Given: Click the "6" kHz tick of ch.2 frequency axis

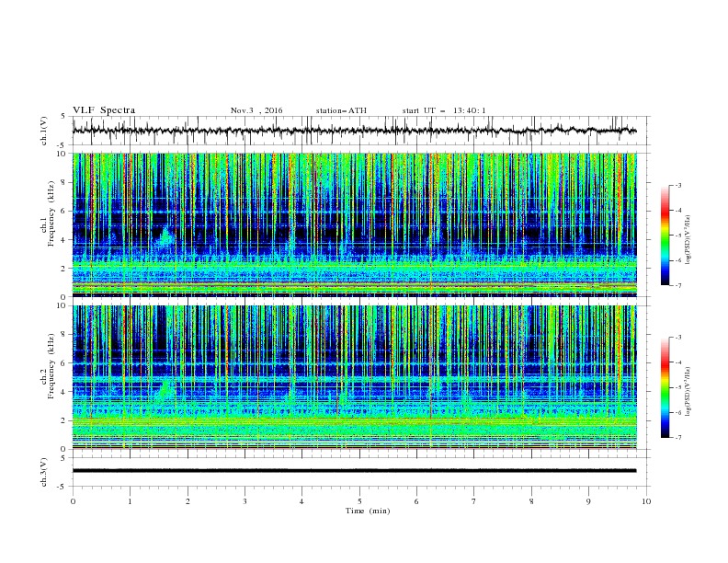Looking at the screenshot, I should click(x=63, y=363).
